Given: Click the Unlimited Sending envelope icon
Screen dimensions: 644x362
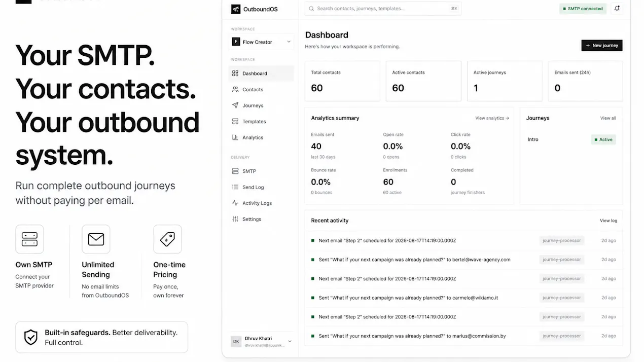Looking at the screenshot, I should [96, 239].
